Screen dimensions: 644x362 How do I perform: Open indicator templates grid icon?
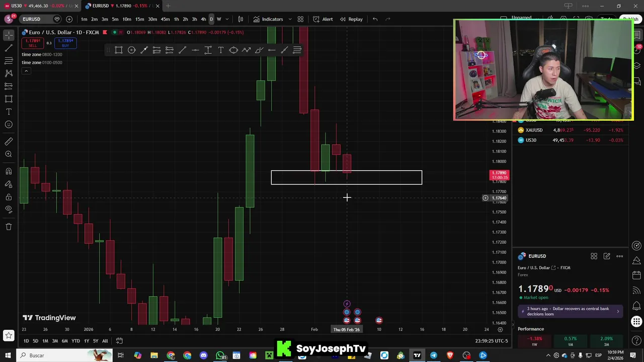300,19
